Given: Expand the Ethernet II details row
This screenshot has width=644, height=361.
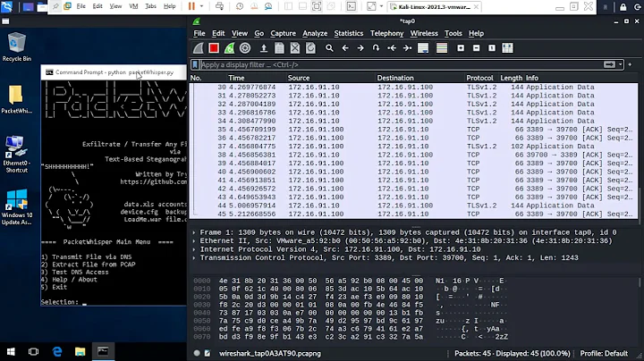Looking at the screenshot, I should [x=194, y=240].
